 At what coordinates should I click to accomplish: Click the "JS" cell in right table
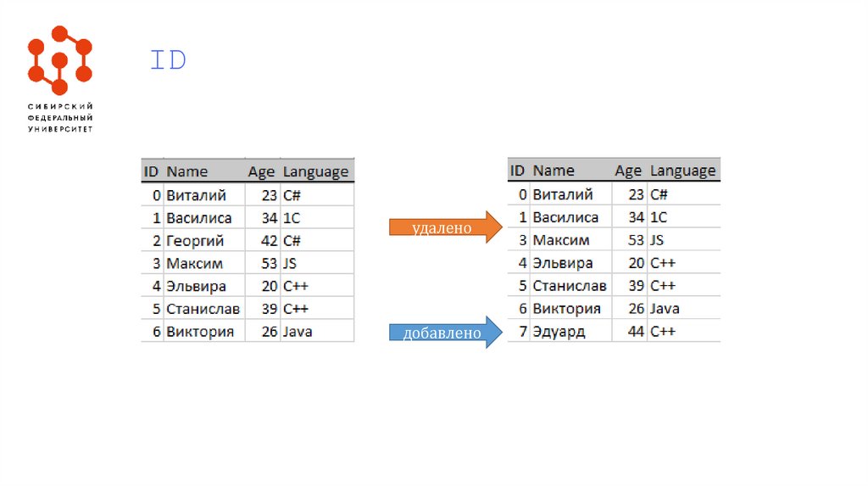[x=657, y=240]
